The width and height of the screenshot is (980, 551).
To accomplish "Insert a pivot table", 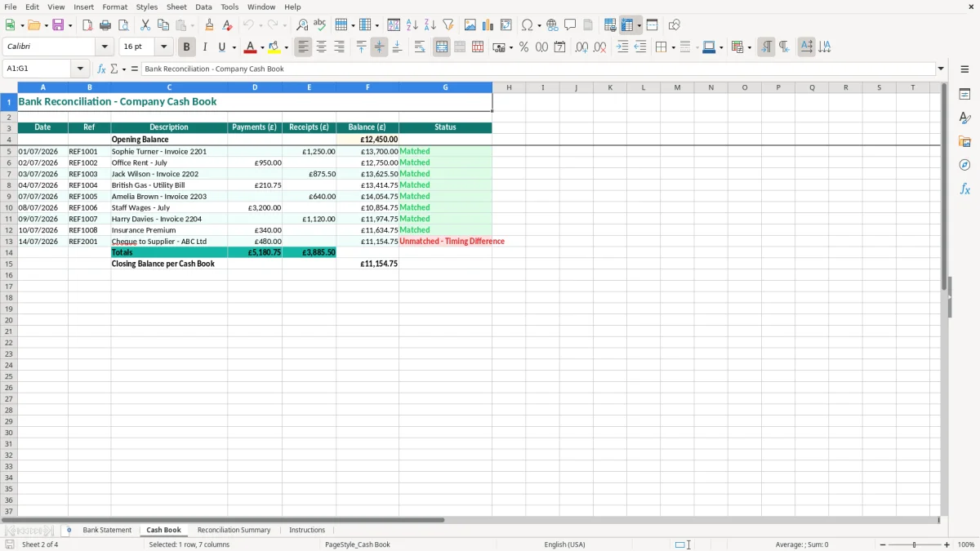I will [506, 25].
